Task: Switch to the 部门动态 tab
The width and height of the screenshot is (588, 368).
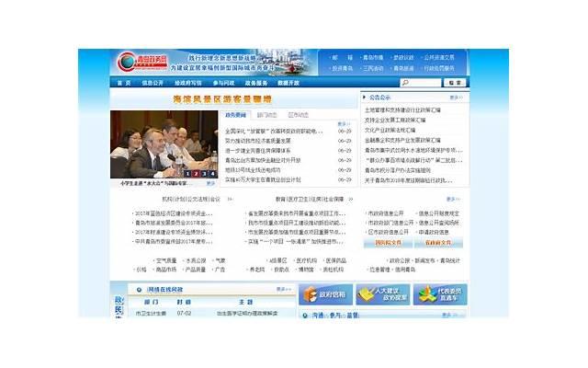Action: [266, 115]
